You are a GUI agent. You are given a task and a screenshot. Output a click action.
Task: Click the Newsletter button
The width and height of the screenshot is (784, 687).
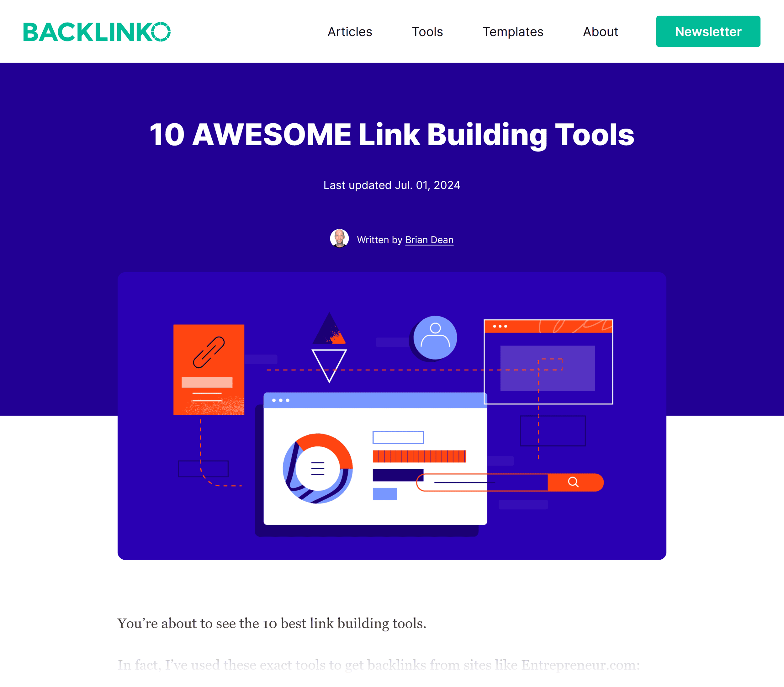tap(708, 31)
